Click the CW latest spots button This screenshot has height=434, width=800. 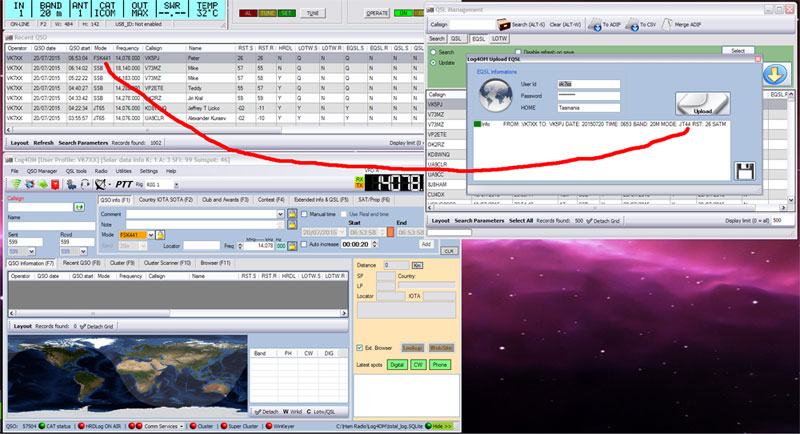click(x=418, y=365)
